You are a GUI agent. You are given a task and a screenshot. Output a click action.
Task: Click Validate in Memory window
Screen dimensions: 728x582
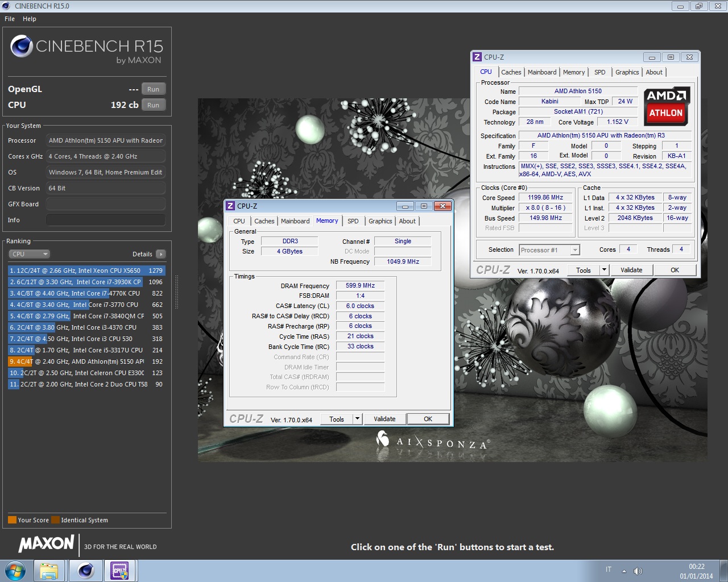[x=384, y=419]
